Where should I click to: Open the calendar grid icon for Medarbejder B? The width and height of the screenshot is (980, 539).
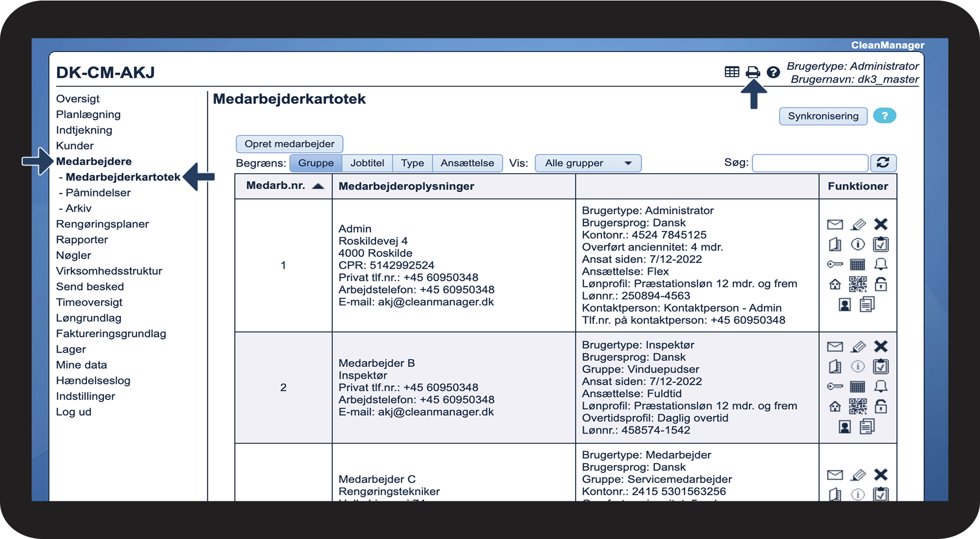858,386
